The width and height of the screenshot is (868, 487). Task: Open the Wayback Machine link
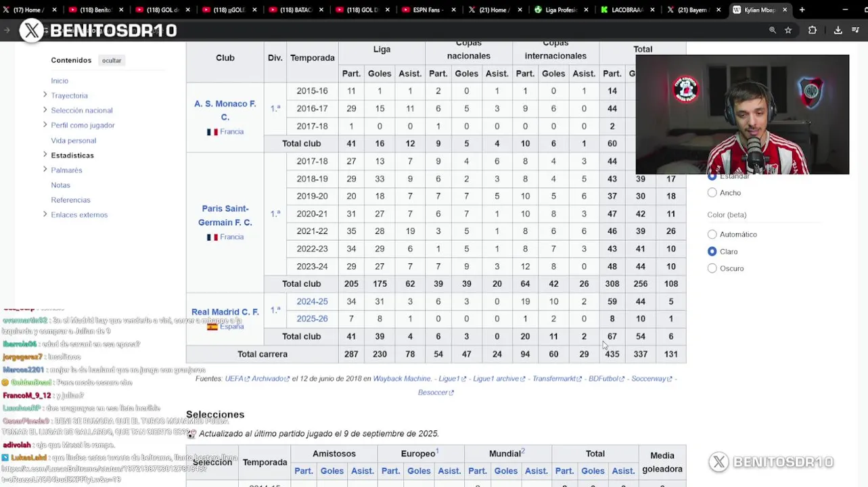[402, 379]
